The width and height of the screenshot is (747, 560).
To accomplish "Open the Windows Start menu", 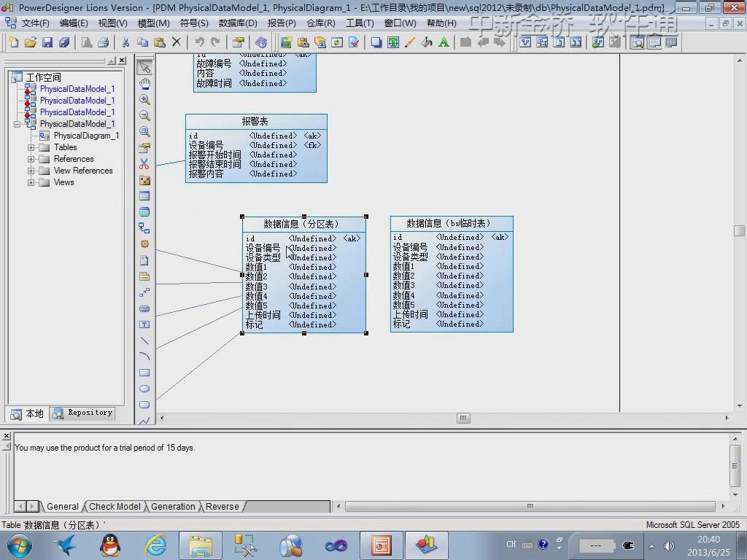I will point(20,545).
